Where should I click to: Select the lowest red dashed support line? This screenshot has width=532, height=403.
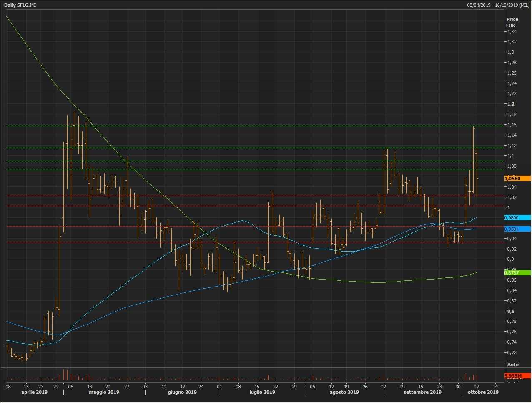(250, 242)
